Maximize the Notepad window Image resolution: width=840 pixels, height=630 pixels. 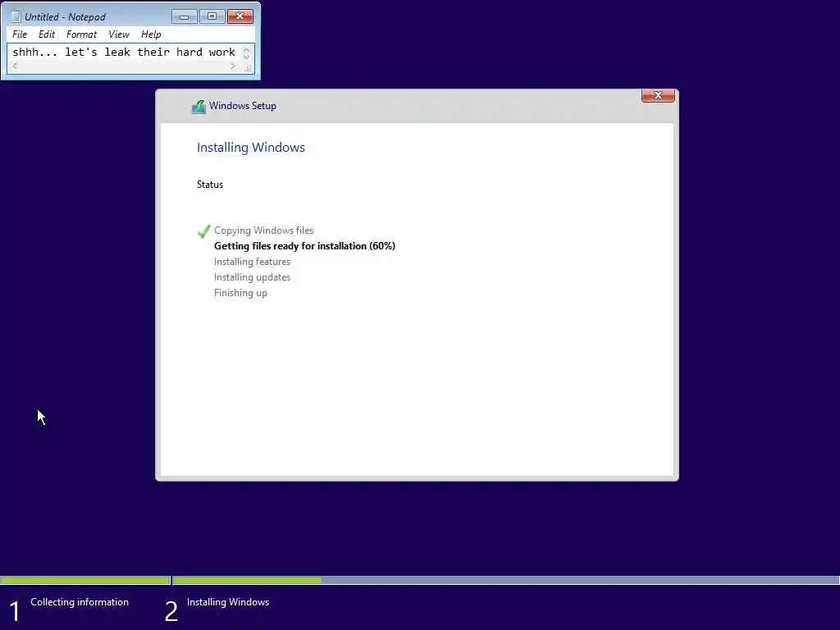point(212,16)
